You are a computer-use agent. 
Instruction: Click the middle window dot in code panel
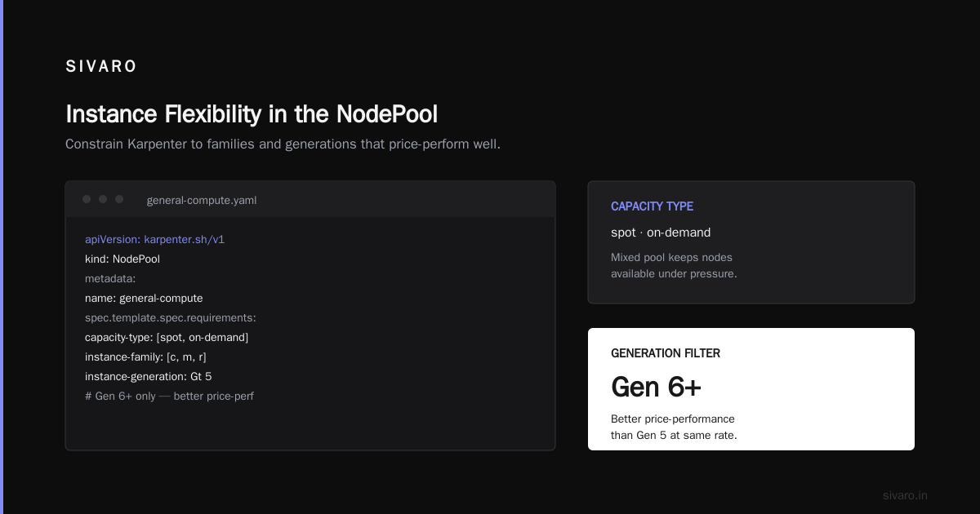tap(103, 199)
